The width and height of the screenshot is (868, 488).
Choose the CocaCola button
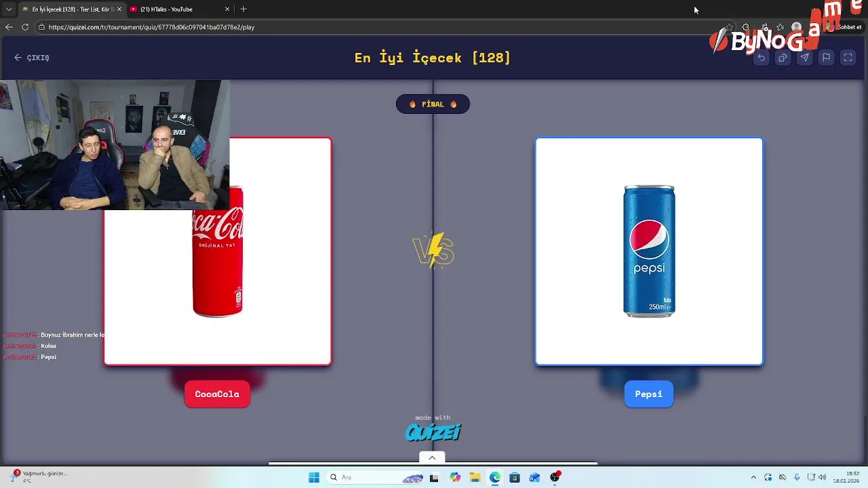[217, 394]
